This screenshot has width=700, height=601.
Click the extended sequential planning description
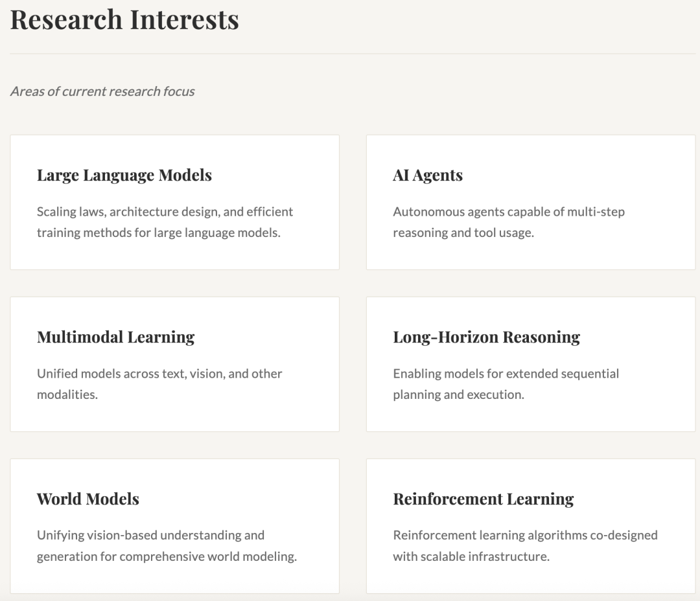tap(506, 384)
